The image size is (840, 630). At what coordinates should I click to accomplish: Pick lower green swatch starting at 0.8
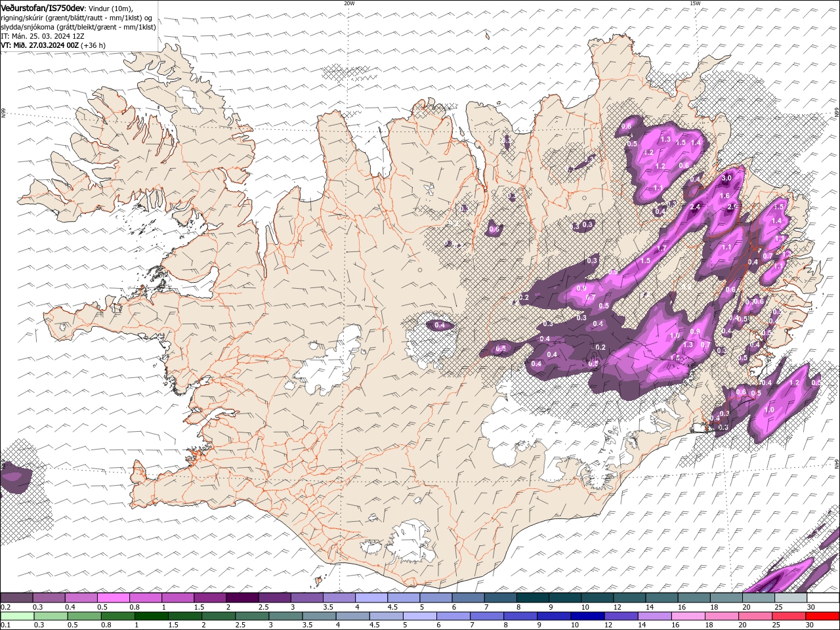(118, 616)
